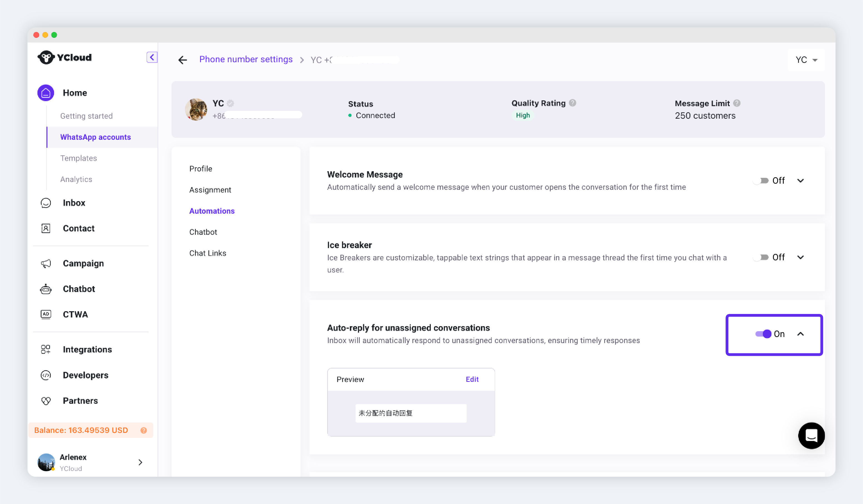Click Edit on the auto-reply preview
Viewport: 863px width, 504px height.
pyautogui.click(x=472, y=380)
